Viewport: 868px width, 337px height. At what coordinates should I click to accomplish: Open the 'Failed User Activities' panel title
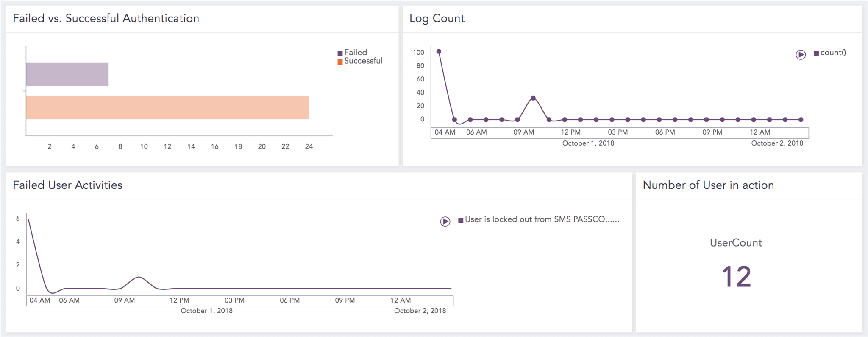67,185
